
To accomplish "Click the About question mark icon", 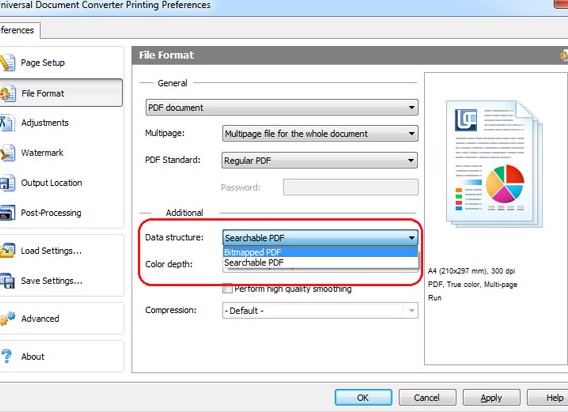I will coord(7,356).
